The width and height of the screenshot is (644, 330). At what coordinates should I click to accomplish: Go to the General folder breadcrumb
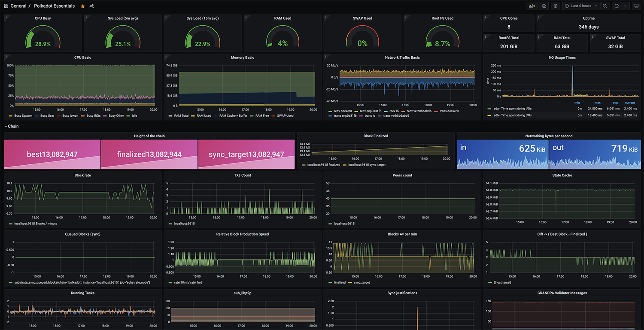click(x=18, y=6)
